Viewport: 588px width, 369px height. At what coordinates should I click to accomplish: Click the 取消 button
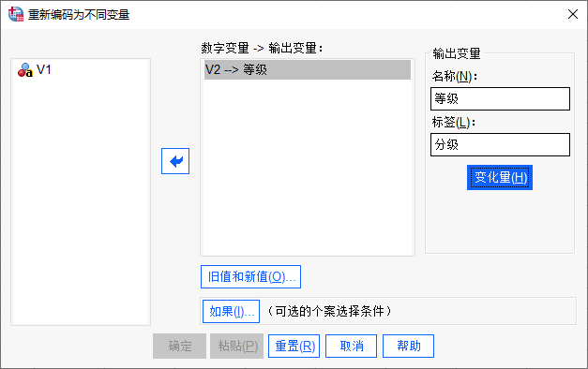[x=351, y=347]
